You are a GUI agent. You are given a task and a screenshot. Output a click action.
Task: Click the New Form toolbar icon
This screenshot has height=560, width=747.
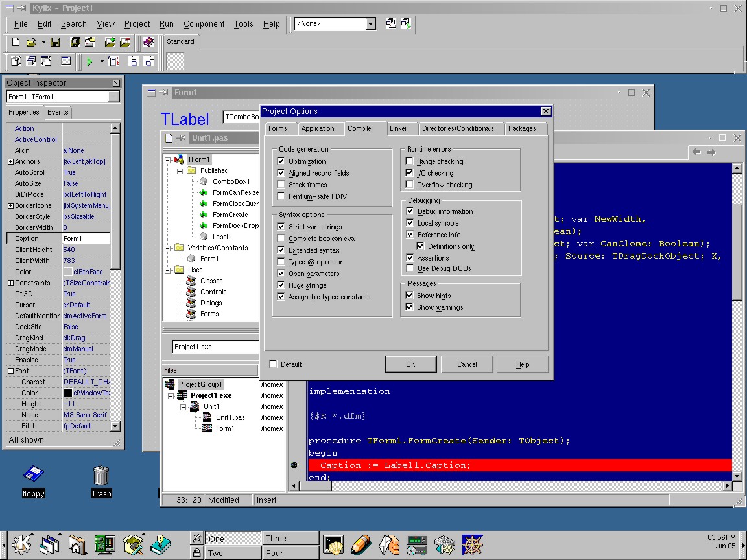pos(65,61)
